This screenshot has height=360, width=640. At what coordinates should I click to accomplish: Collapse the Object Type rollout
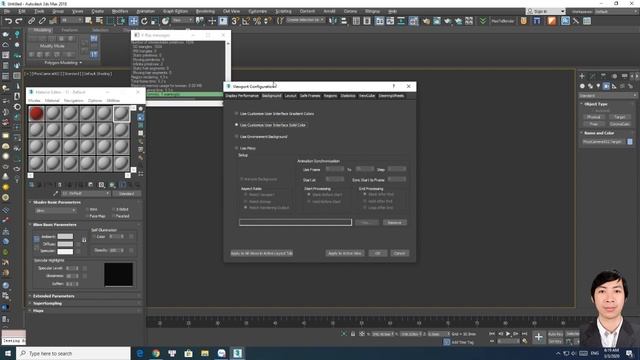pos(596,104)
